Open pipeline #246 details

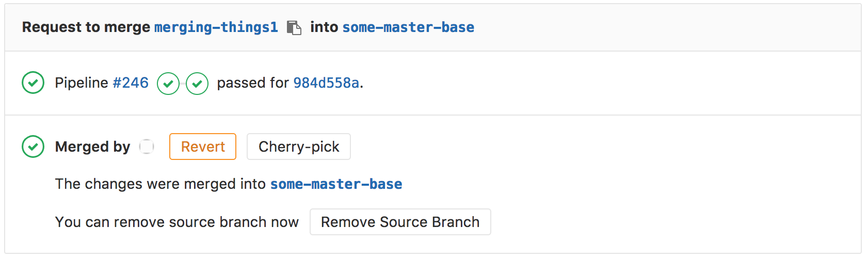tap(131, 83)
